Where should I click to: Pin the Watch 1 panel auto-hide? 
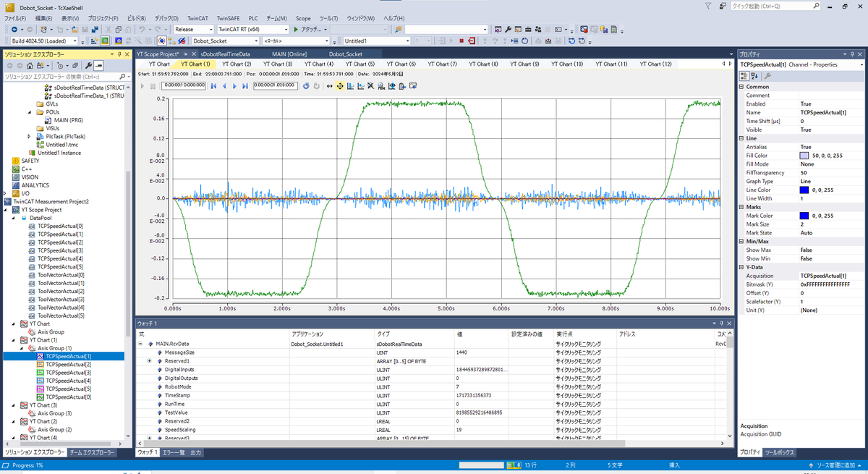coord(722,323)
